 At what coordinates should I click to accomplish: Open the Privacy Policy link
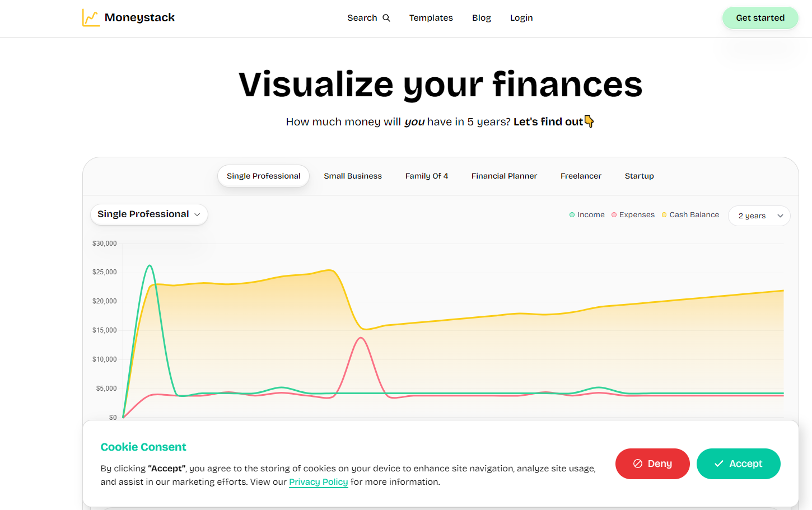pos(318,481)
